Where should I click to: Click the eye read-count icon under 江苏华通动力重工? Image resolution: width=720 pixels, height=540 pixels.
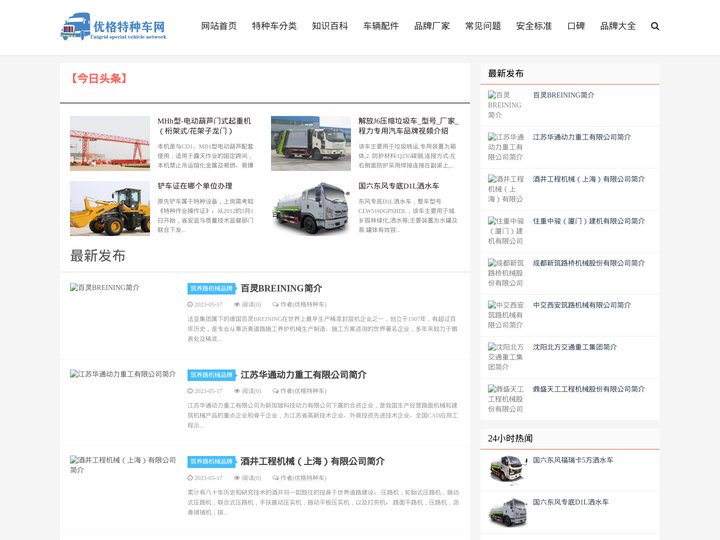click(237, 391)
